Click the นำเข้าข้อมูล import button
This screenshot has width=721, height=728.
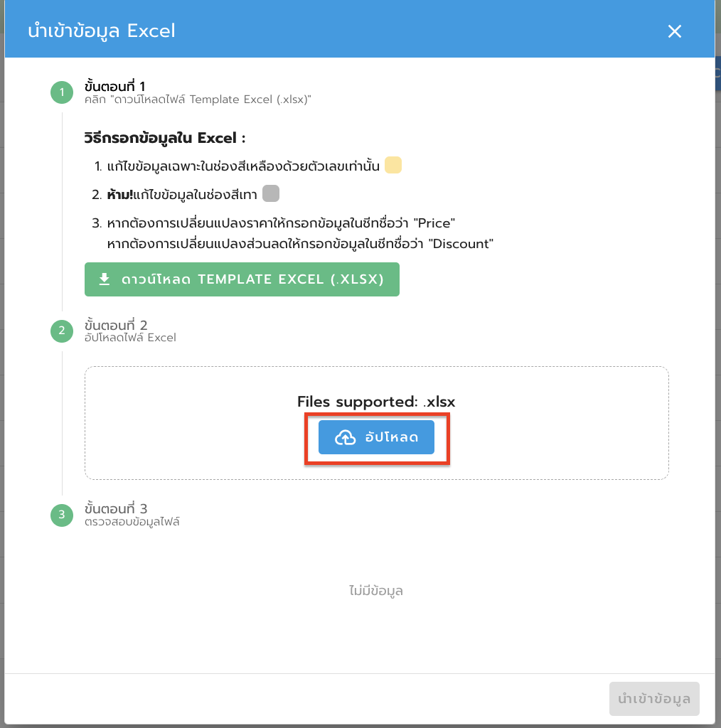[x=654, y=699]
